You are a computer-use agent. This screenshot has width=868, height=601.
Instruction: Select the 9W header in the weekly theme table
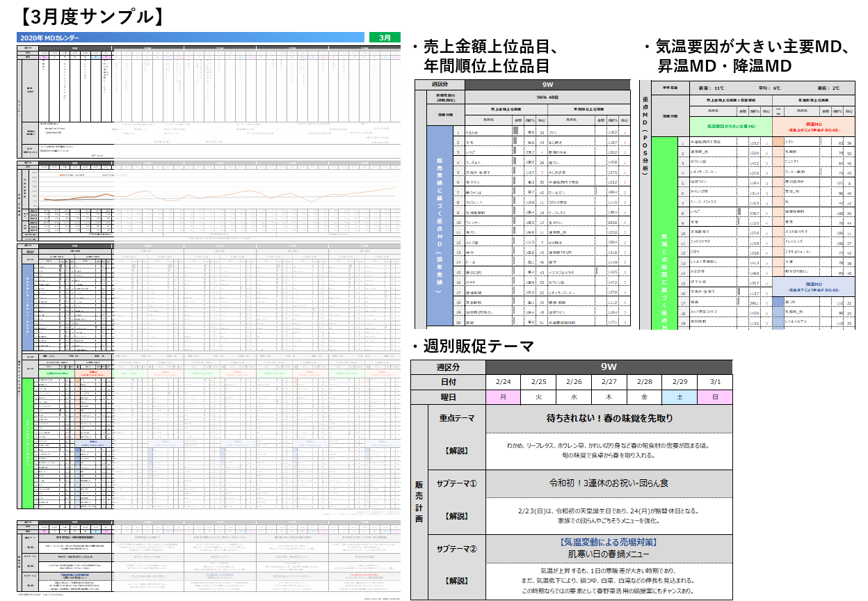(x=609, y=367)
